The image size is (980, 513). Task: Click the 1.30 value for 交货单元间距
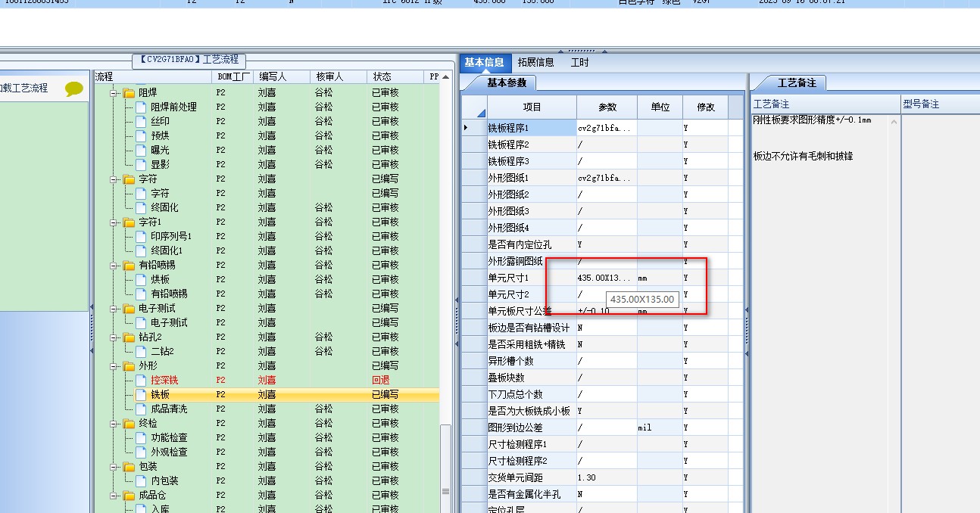(607, 478)
